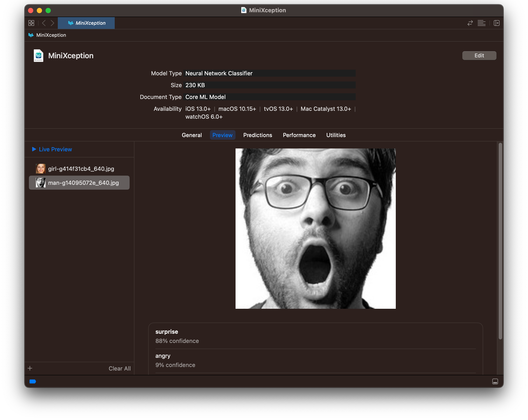
Task: Go forward with the right chevron
Action: (52, 23)
